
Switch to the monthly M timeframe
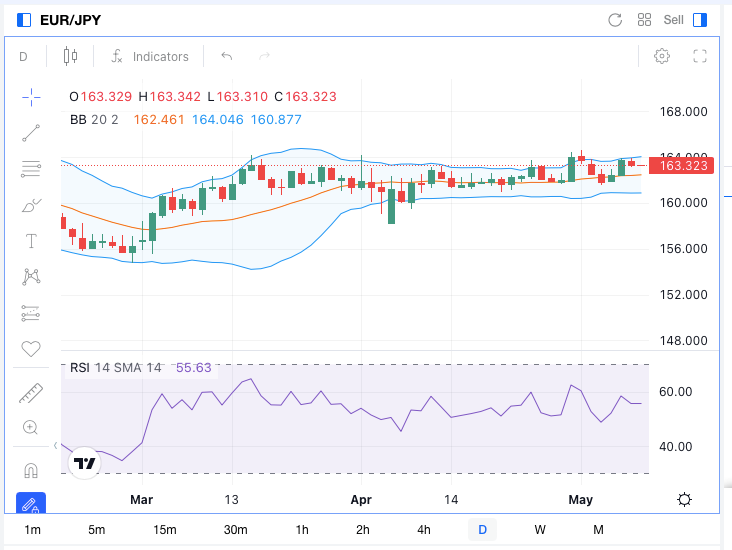click(598, 530)
